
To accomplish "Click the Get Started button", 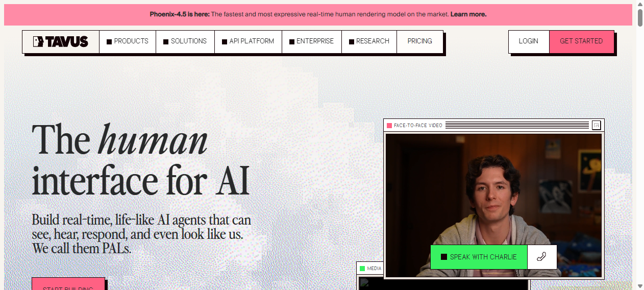I will (581, 41).
